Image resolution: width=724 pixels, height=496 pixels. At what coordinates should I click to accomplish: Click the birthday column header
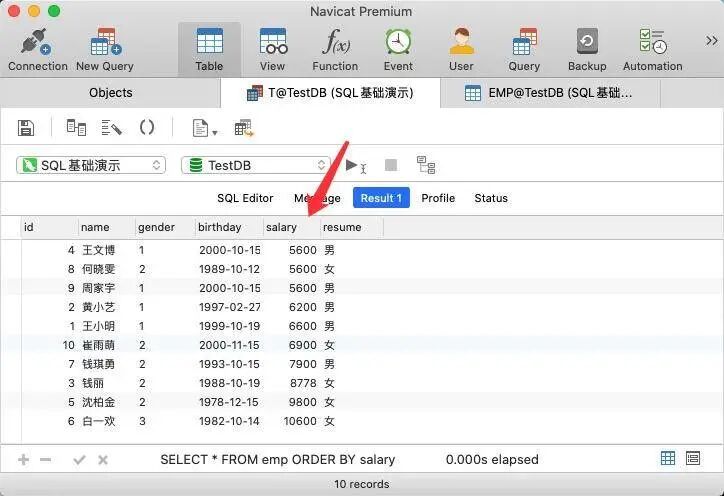coord(229,227)
